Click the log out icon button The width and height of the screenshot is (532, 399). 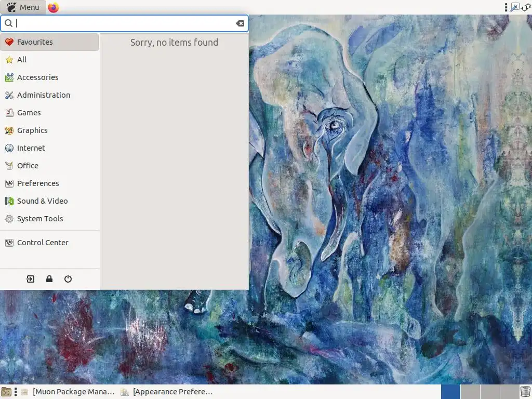point(31,279)
